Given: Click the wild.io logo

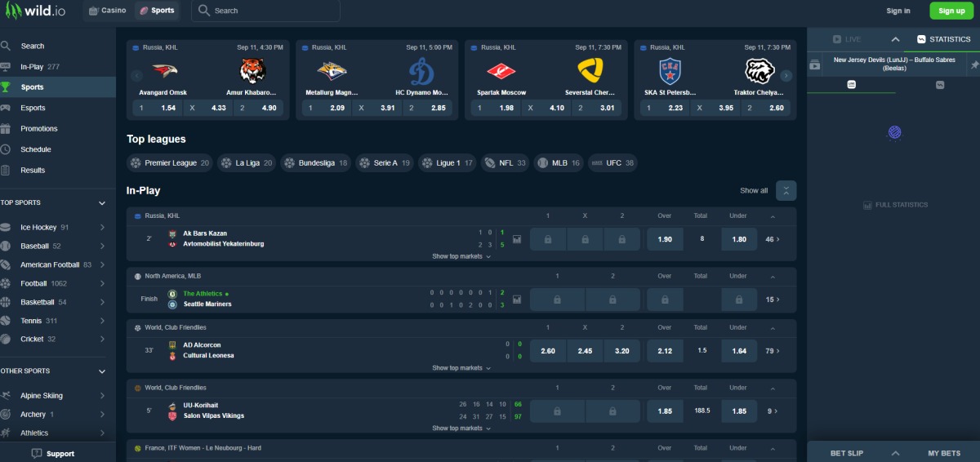Looking at the screenshot, I should (x=37, y=11).
